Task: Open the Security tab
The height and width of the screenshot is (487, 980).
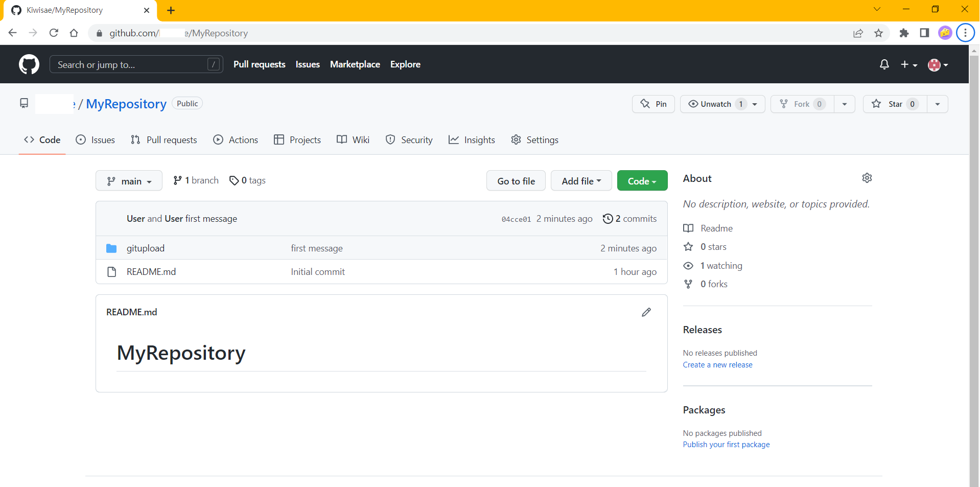Action: [409, 140]
